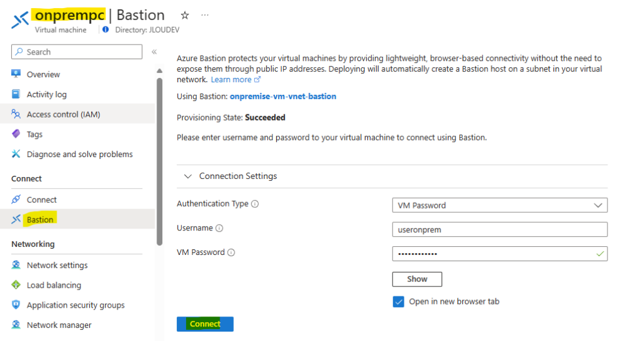Click the directory info icon
The height and width of the screenshot is (341, 644).
click(x=106, y=30)
